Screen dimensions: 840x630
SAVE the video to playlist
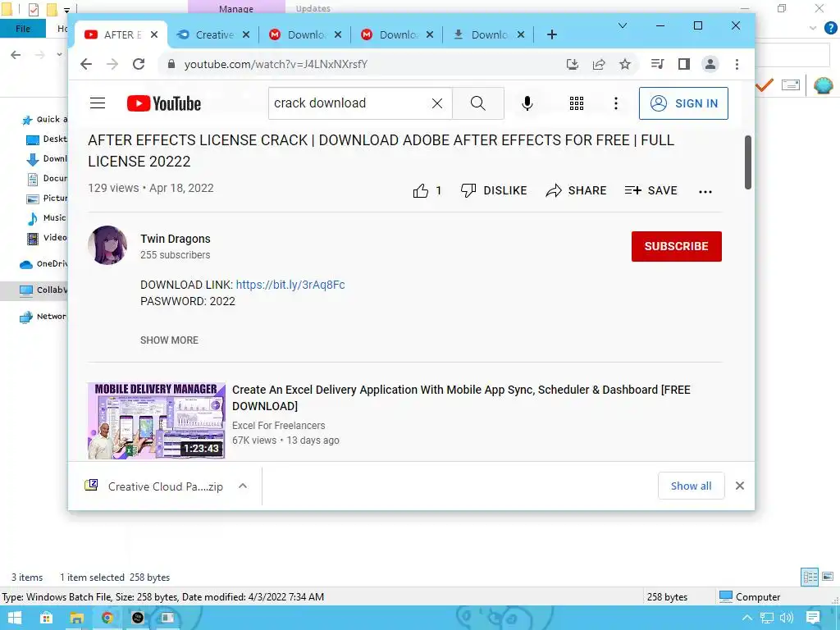(651, 190)
